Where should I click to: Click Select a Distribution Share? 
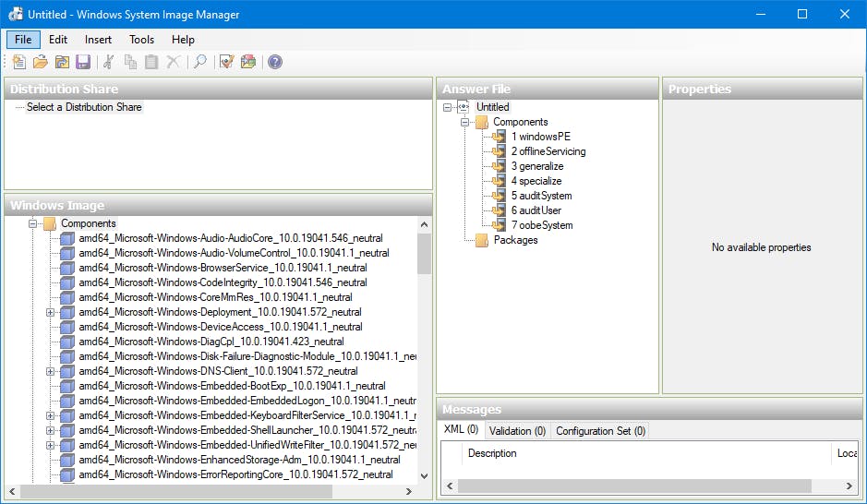[84, 107]
